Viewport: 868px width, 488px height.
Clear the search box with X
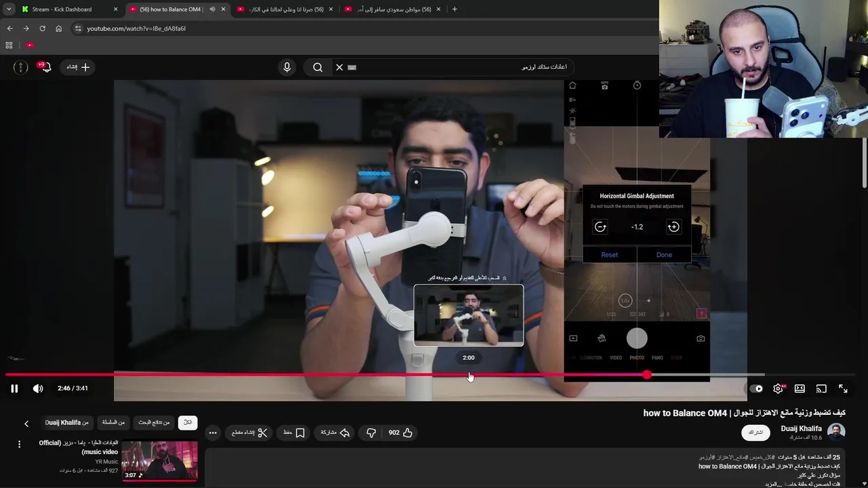[340, 67]
